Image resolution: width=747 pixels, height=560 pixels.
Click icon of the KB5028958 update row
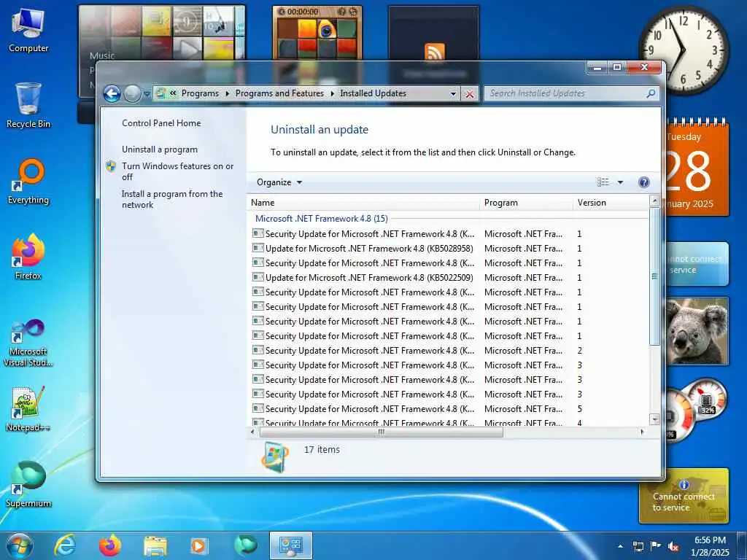[x=258, y=248]
